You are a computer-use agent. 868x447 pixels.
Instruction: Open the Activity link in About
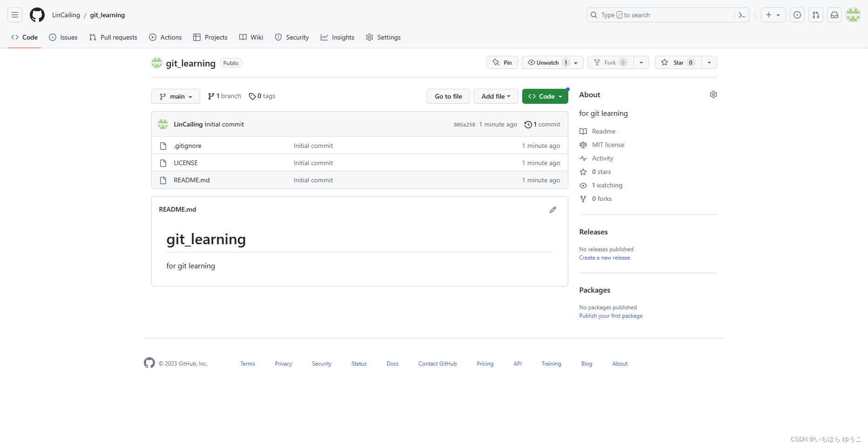coord(596,158)
